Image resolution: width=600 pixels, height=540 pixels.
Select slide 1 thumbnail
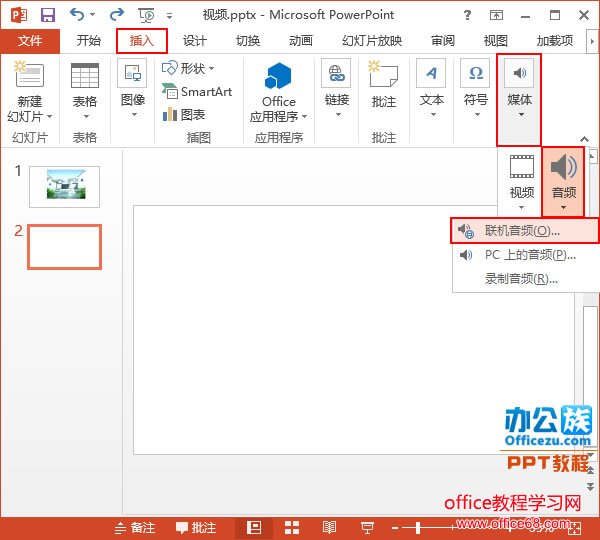65,187
